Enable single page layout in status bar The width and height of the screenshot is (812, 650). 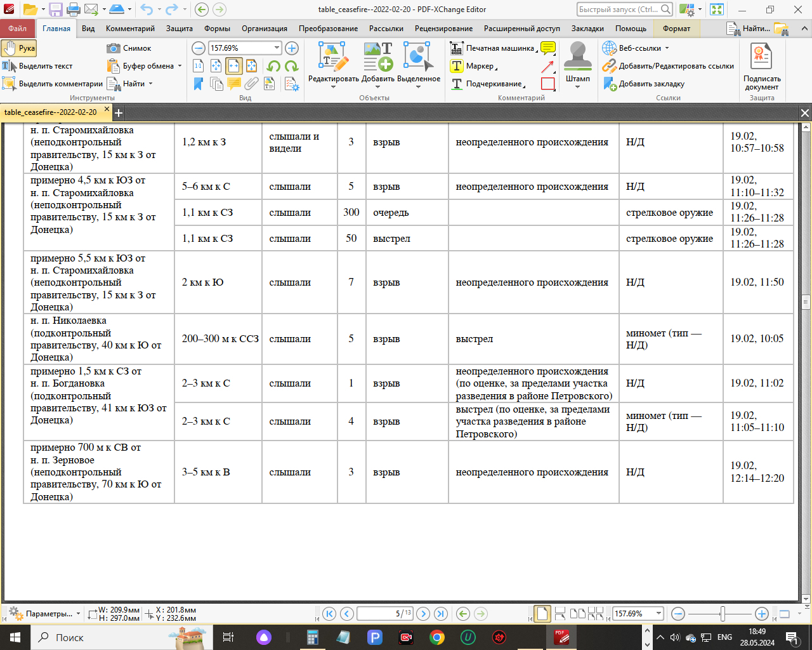[542, 614]
